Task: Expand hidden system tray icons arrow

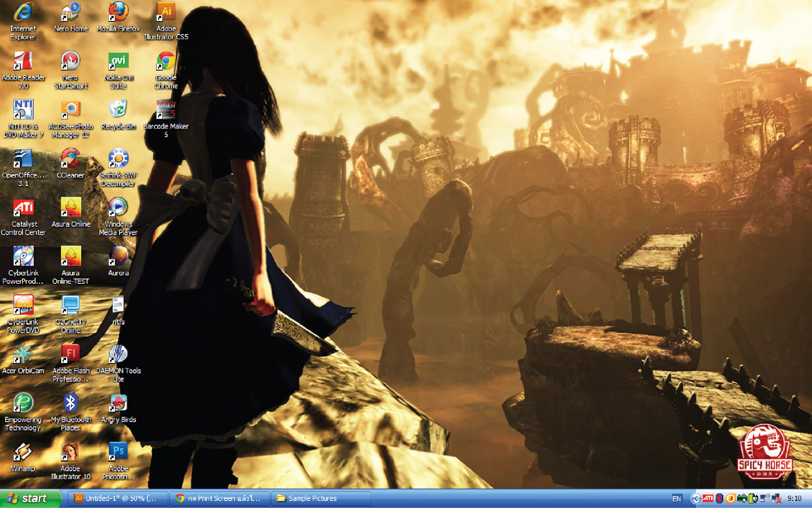Action: click(696, 498)
